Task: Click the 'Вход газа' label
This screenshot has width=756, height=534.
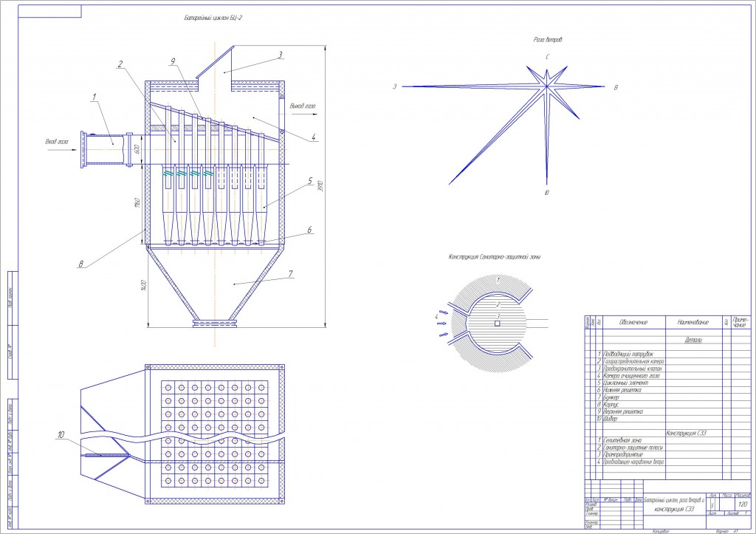Action: 56,142
